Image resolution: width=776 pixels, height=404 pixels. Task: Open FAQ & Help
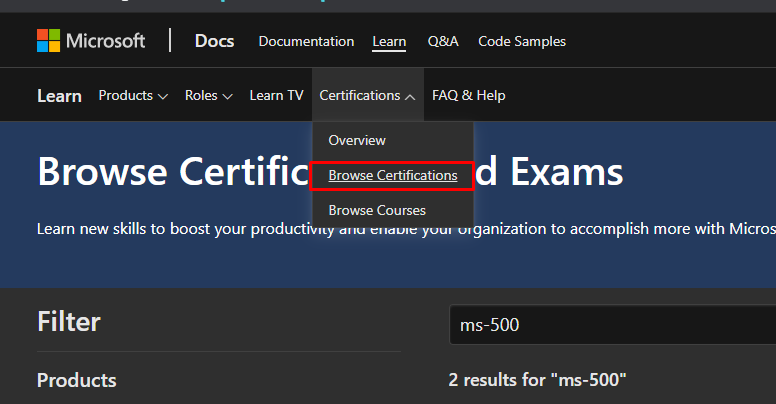468,96
